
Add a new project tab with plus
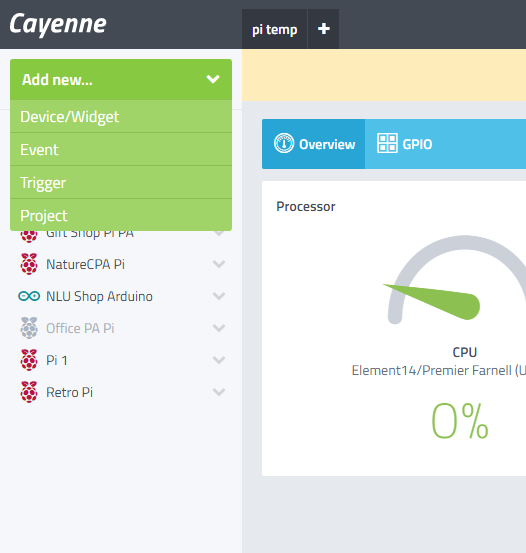(x=324, y=29)
